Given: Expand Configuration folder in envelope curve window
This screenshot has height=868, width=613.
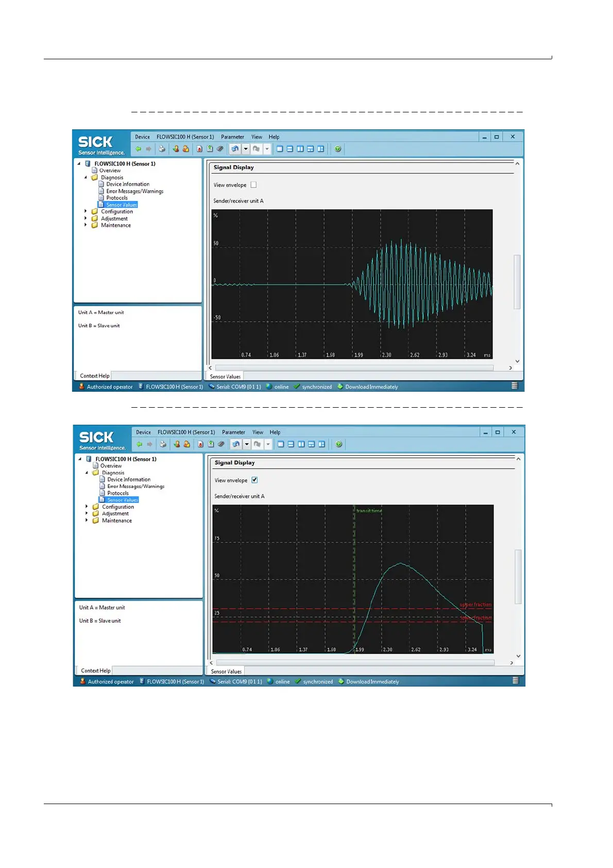Looking at the screenshot, I should click(x=87, y=507).
